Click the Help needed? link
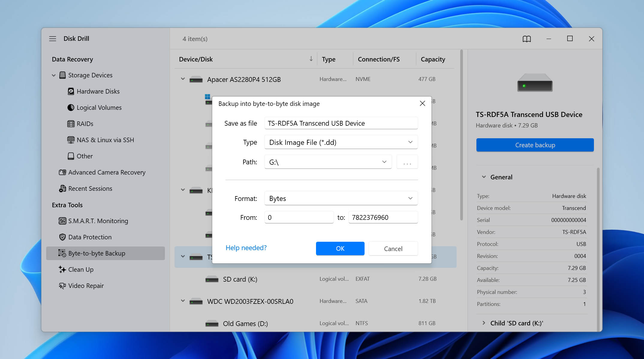The width and height of the screenshot is (644, 359). [x=246, y=248]
